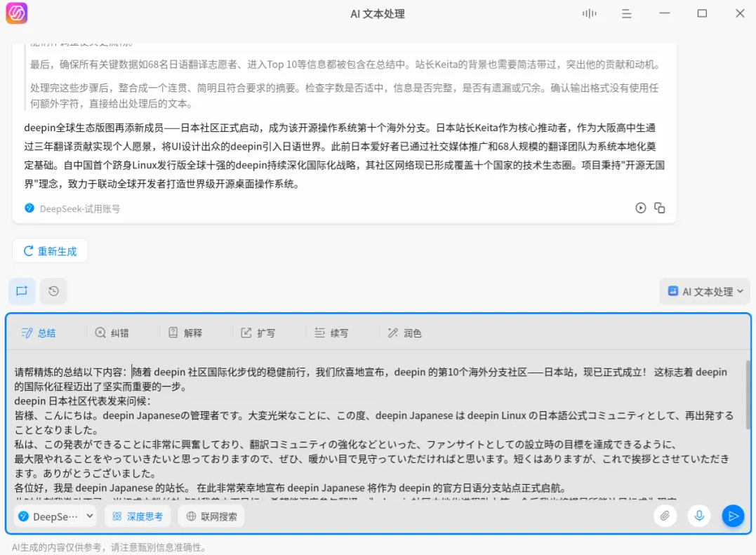
Task: Attach a file with the paperclip icon
Action: pyautogui.click(x=665, y=516)
